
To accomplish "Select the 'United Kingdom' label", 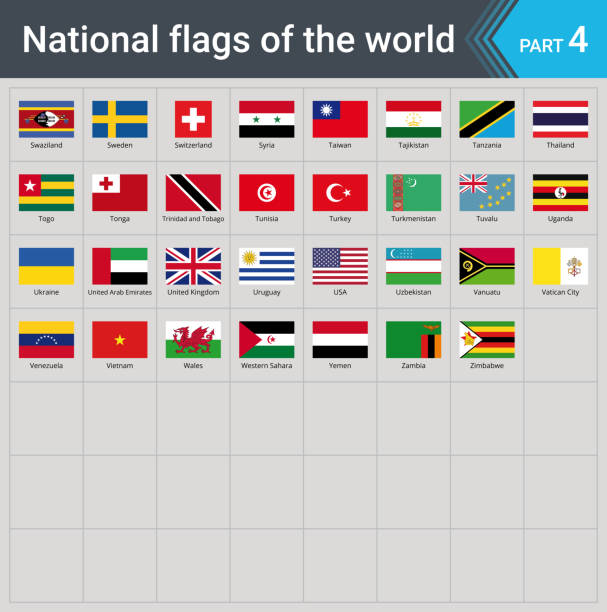I will tap(193, 292).
